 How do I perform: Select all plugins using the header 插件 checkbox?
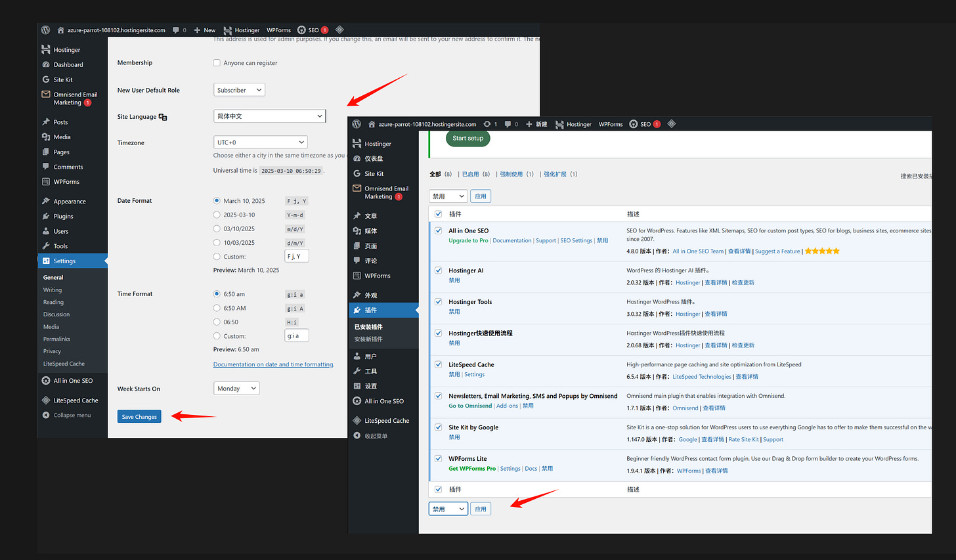[x=438, y=214]
